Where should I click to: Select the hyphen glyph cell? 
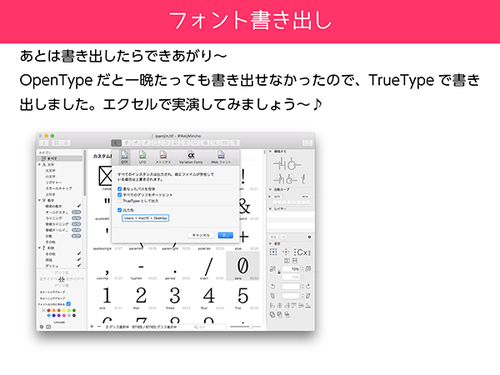coord(141,266)
